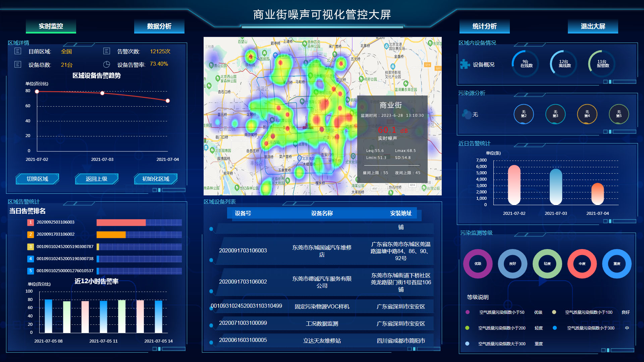The height and width of the screenshot is (362, 644).
Task: Click the 2021-07-03 point on trend line
Action: tap(102, 93)
